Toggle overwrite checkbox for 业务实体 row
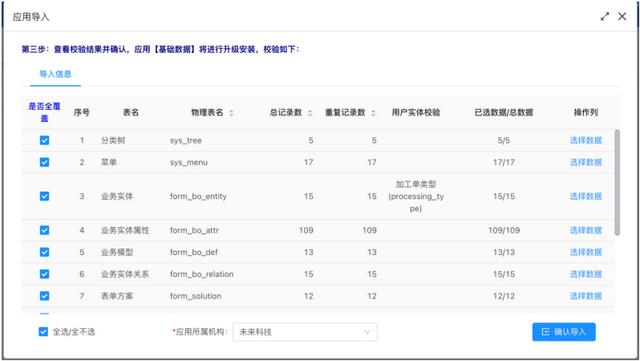Viewport: 640px width, 361px height. (x=44, y=196)
